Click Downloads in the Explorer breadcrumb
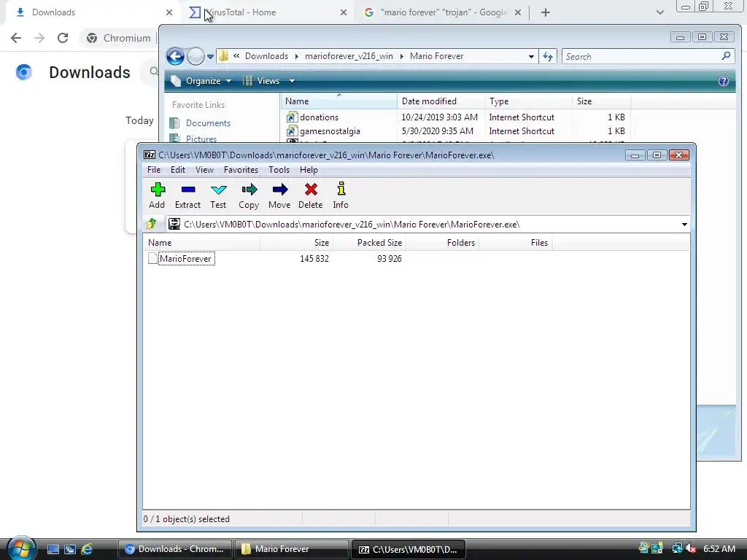This screenshot has height=560, width=747. pos(266,56)
